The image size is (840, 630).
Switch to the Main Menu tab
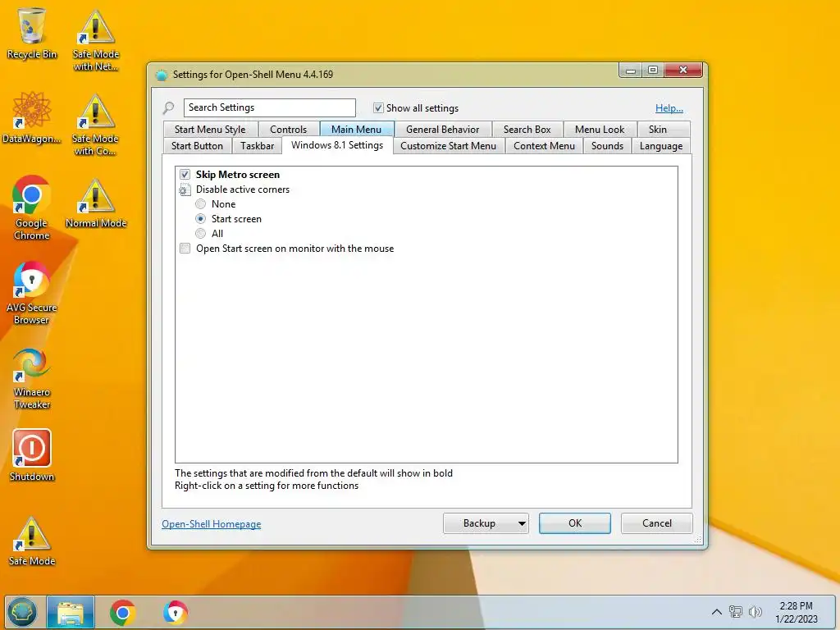[356, 129]
